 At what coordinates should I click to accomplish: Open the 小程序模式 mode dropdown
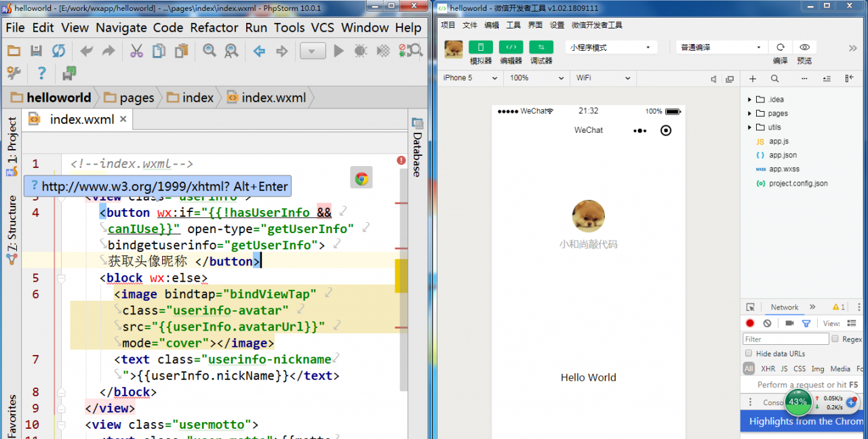[x=612, y=47]
